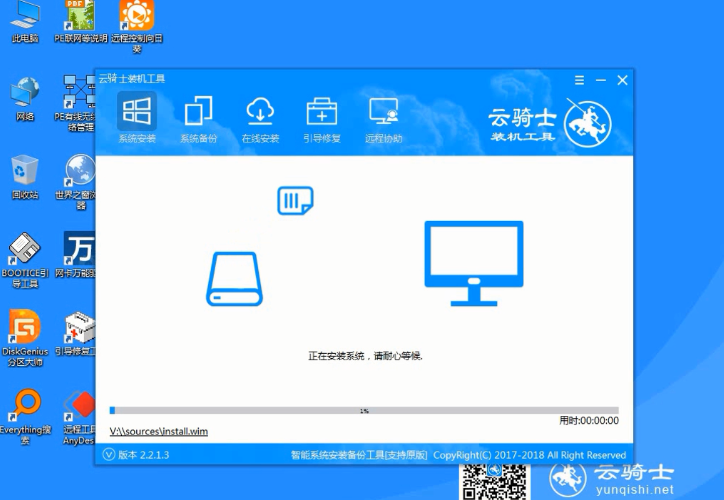The image size is (724, 500).
Task: Open the 远程协助 remote assistance tab
Action: (x=384, y=118)
